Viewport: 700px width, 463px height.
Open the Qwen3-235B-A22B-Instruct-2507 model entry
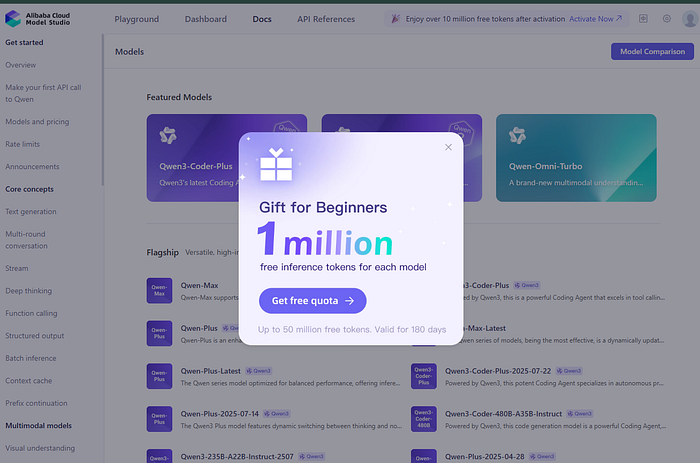coord(274,456)
